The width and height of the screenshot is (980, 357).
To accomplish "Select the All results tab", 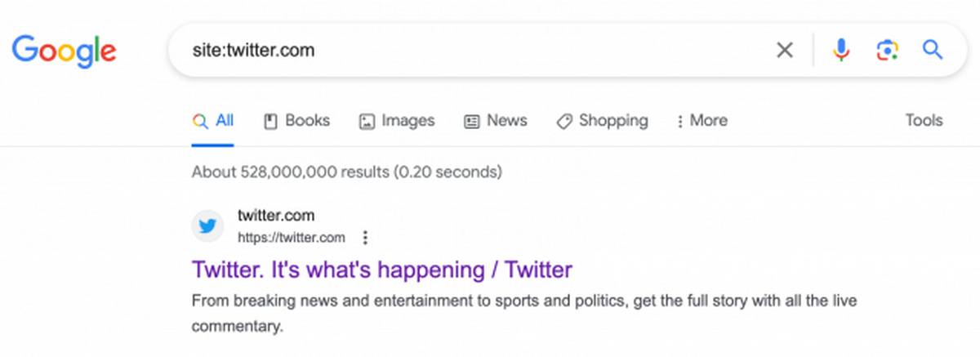I will tap(213, 121).
